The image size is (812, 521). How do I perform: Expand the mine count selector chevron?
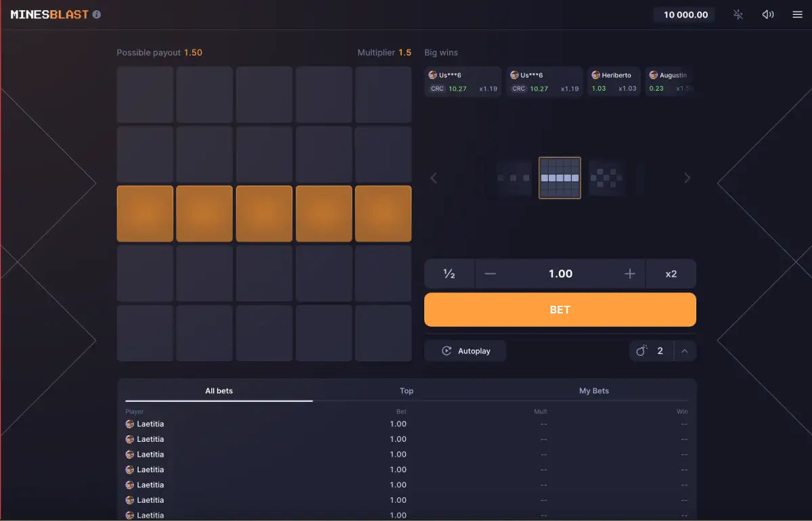click(684, 350)
